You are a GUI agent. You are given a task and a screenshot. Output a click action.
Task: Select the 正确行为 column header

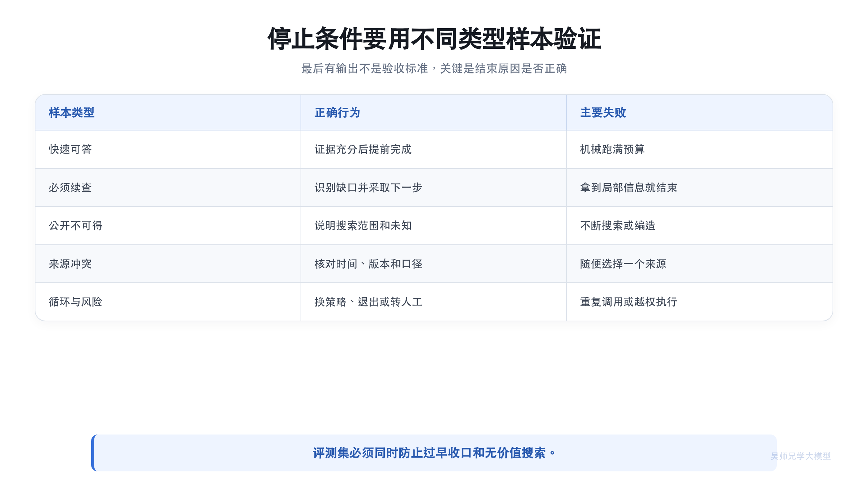[433, 112]
